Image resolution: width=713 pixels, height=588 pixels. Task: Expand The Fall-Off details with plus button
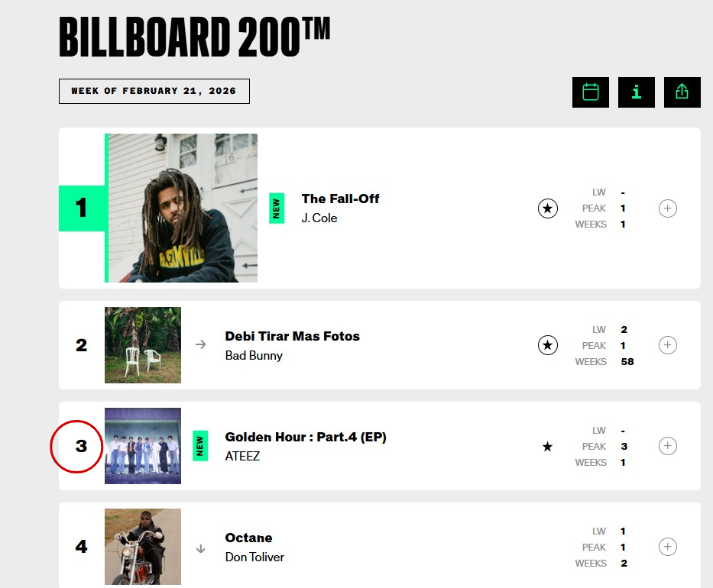coord(668,208)
